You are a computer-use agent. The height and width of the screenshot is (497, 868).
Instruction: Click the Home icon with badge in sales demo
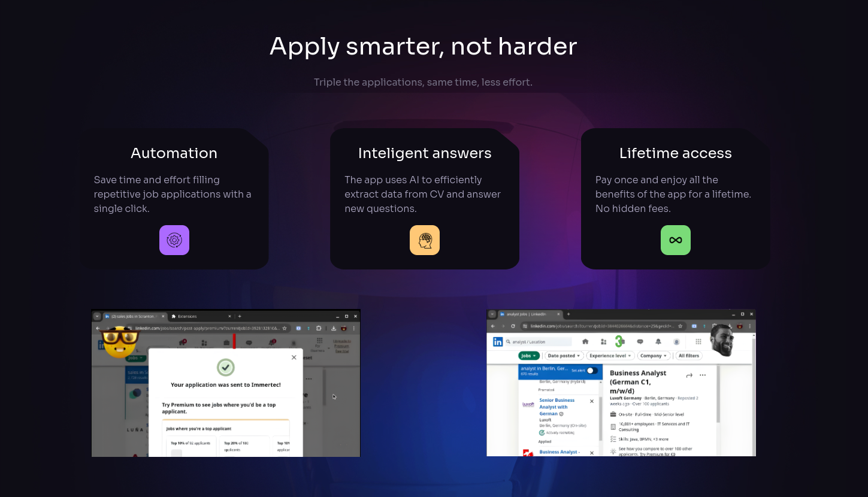tap(182, 343)
